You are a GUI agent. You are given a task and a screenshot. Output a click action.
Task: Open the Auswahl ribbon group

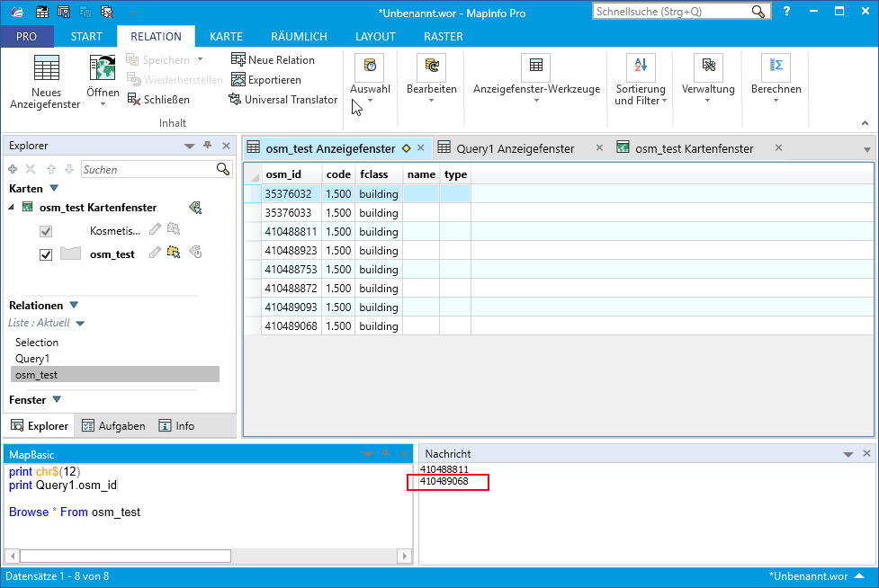click(x=370, y=79)
